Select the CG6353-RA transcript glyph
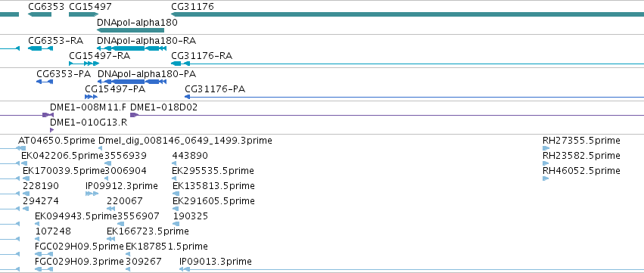 click(40, 48)
